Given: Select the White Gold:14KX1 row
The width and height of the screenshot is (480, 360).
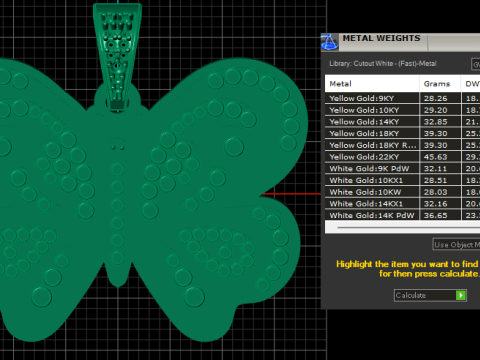Looking at the screenshot, I should click(402, 204).
